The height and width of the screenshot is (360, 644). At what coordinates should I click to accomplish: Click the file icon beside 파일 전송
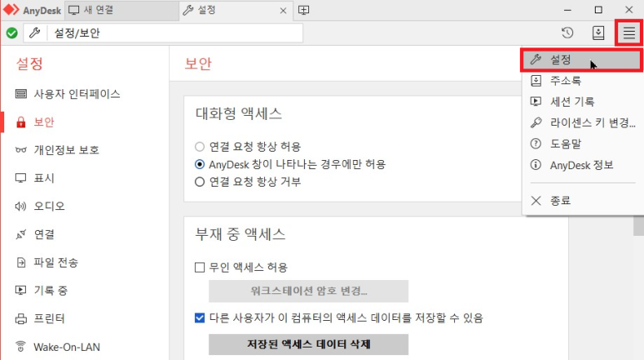coord(21,262)
